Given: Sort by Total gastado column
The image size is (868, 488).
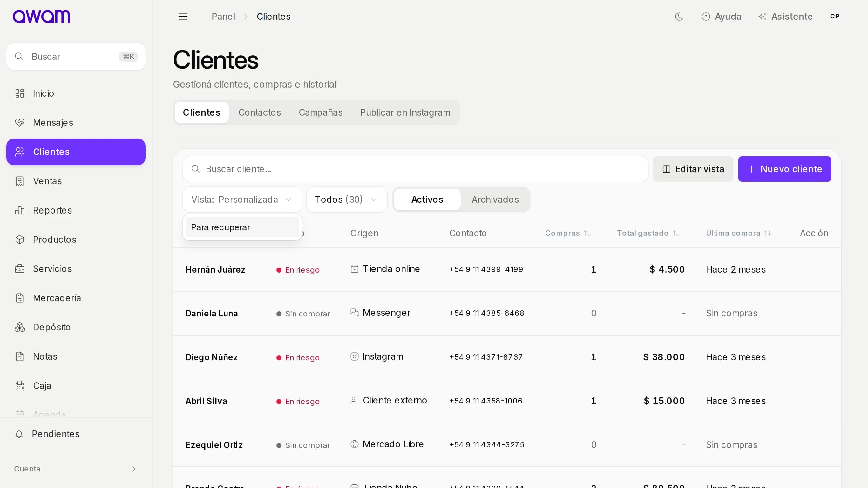Looking at the screenshot, I should 648,233.
